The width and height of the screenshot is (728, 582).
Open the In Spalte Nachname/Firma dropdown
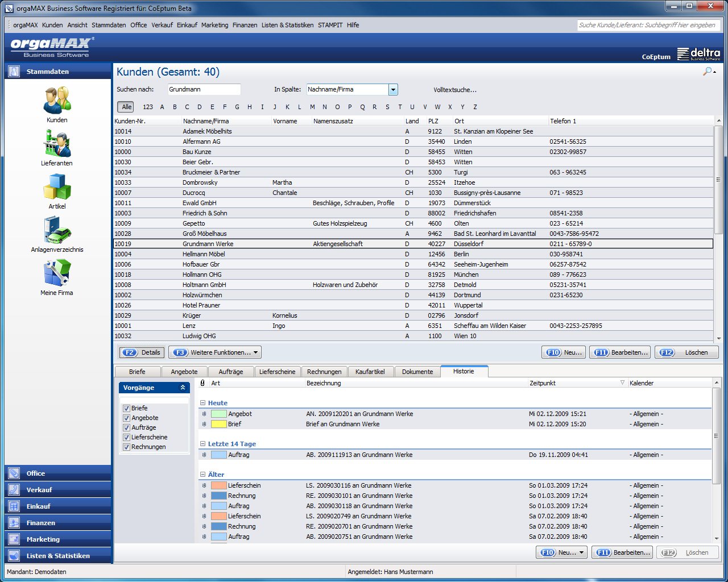tap(393, 90)
